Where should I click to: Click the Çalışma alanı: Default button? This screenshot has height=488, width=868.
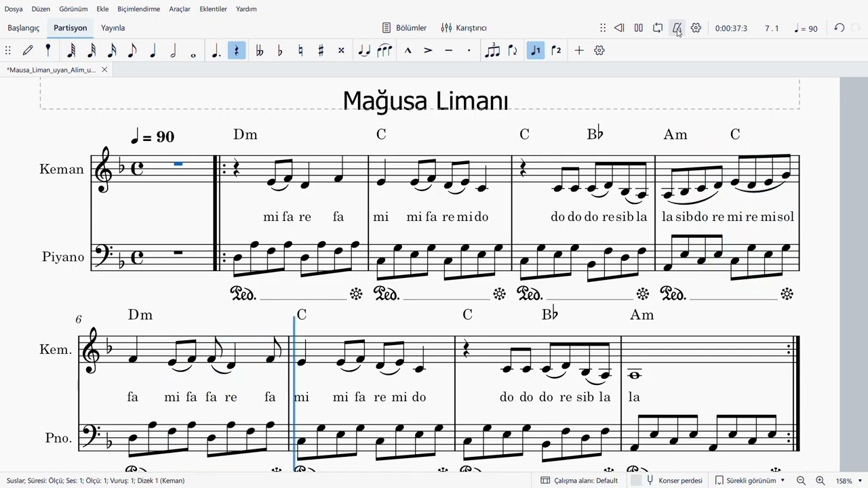click(579, 481)
